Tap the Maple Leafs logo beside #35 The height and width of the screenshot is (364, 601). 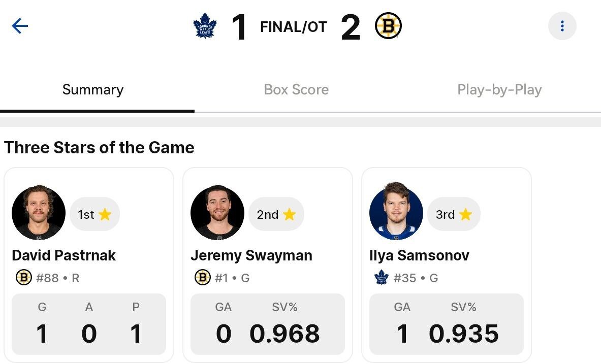pos(382,278)
